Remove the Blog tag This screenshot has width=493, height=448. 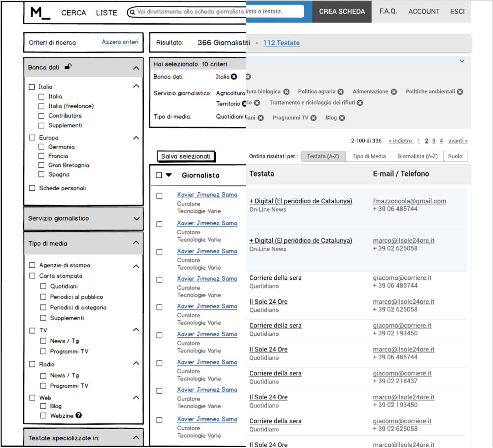point(342,118)
